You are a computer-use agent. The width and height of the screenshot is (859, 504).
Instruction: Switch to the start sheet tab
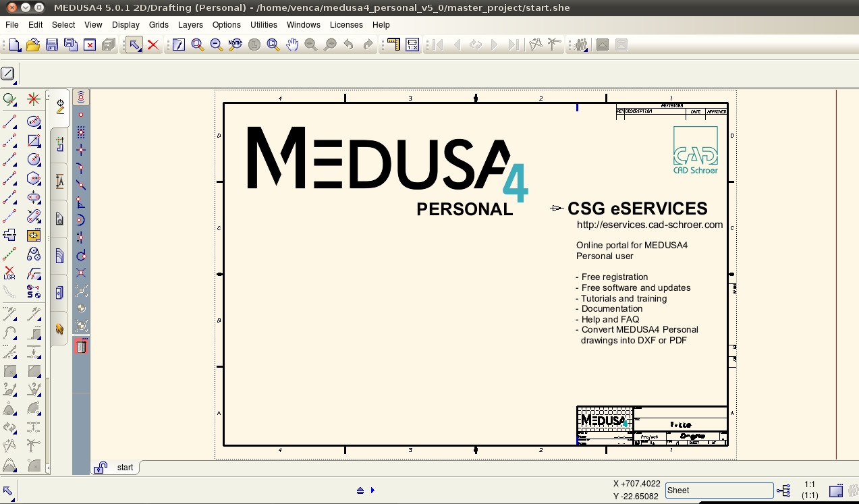point(125,467)
